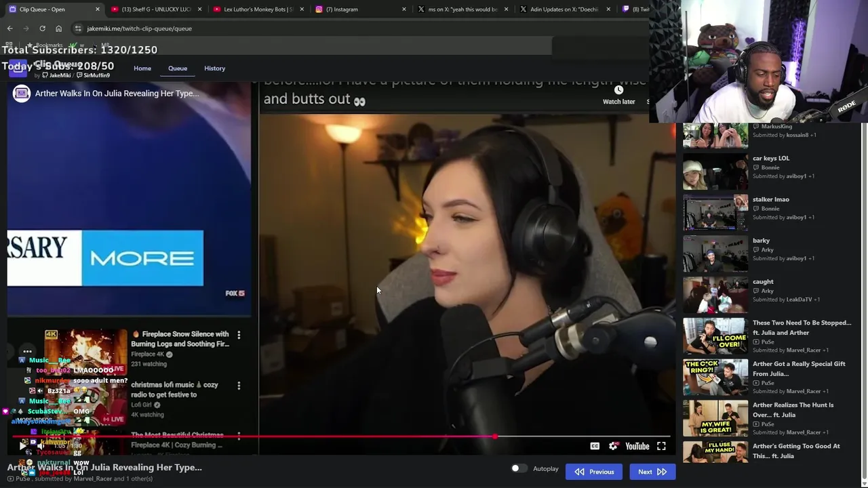The height and width of the screenshot is (488, 868).
Task: Open the 'barky' clip thumbnail
Action: pos(715,253)
